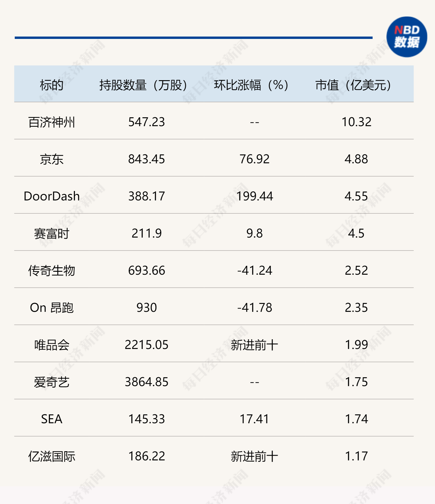
Task: Click the 传奇生物 row label
Action: [52, 271]
